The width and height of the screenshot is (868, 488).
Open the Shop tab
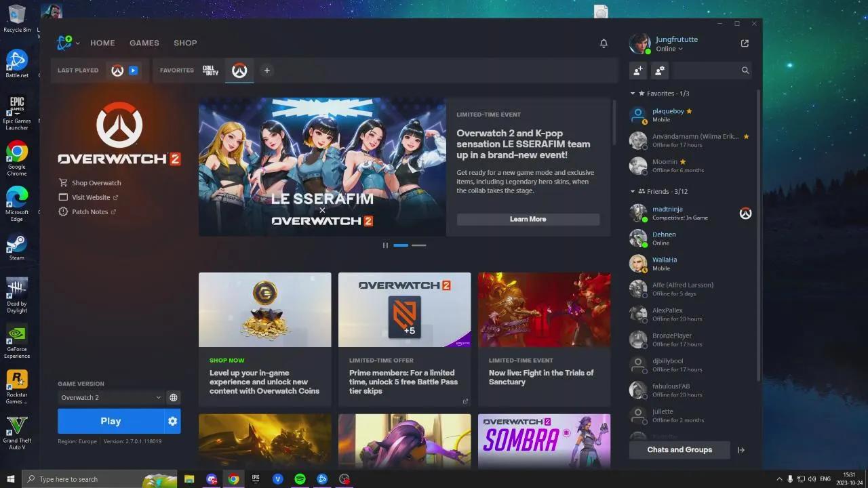[185, 43]
